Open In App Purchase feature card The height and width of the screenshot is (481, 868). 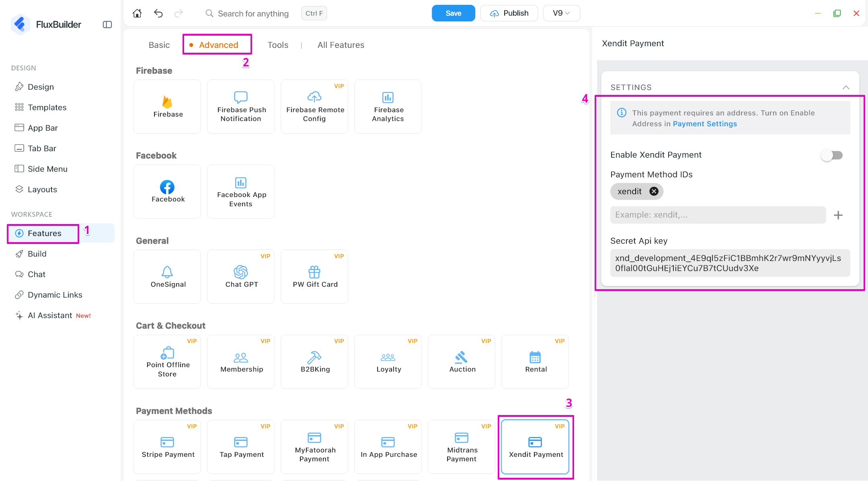coord(388,447)
